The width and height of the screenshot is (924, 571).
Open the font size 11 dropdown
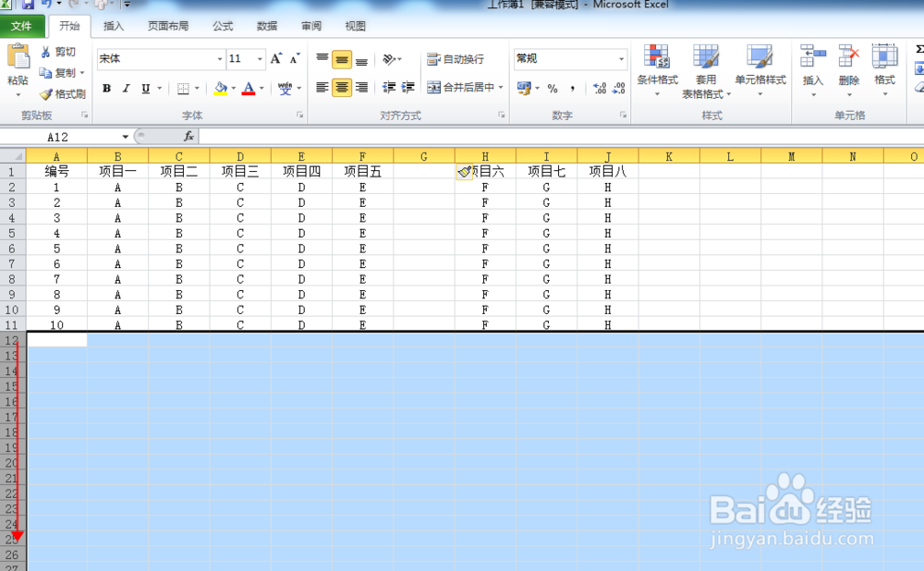coord(260,59)
